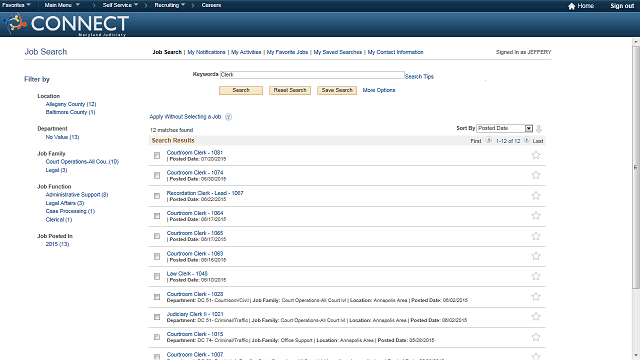640x360 pixels.
Task: Select Courtroom Clerk - 1064 checkbox
Action: coord(157,216)
